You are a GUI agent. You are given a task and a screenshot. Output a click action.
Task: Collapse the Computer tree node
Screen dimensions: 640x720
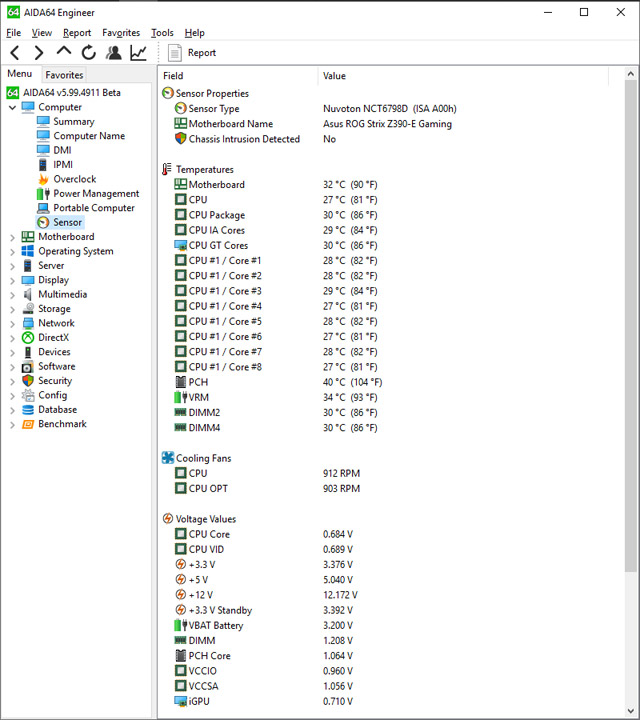[x=12, y=107]
